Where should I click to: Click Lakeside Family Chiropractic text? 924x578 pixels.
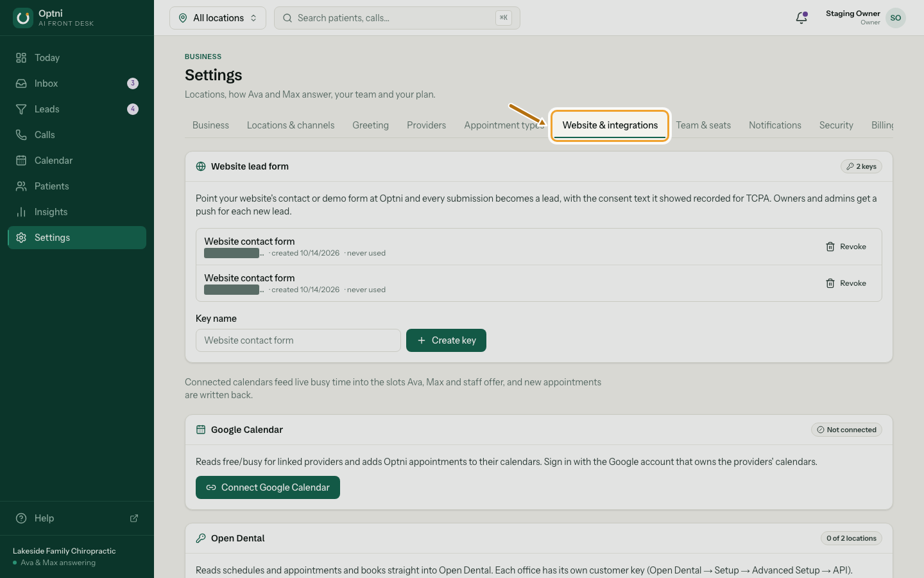click(x=64, y=551)
